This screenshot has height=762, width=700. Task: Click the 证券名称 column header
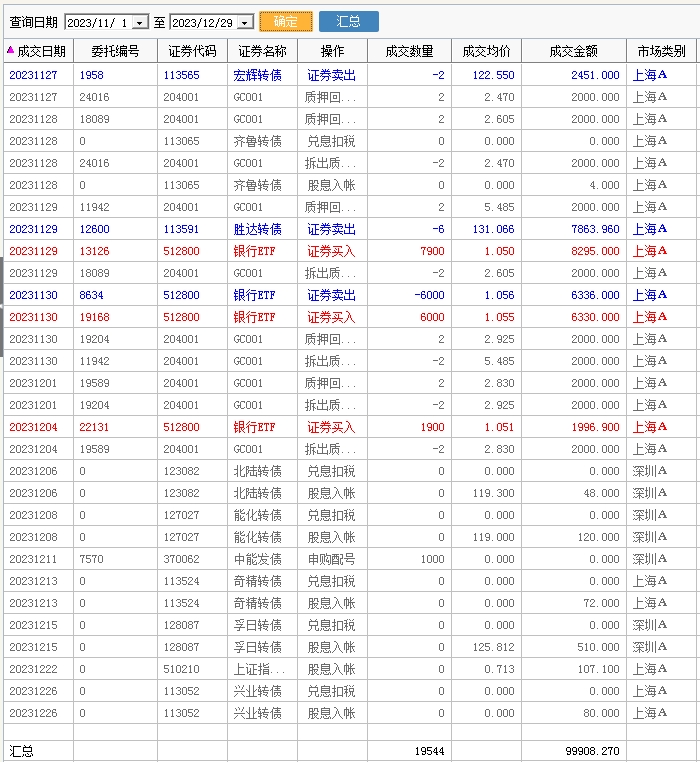point(262,51)
